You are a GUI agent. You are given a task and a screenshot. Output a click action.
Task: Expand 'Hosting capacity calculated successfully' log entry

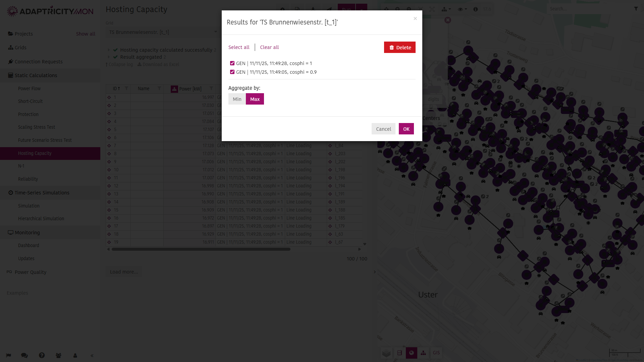(109, 50)
